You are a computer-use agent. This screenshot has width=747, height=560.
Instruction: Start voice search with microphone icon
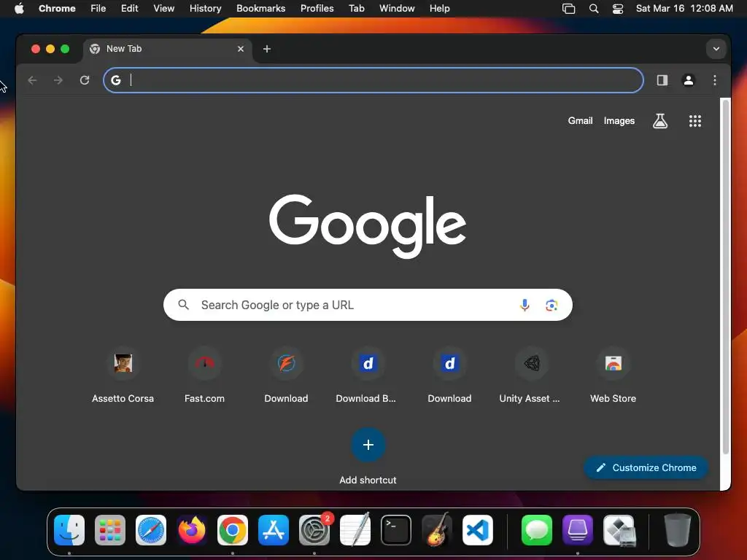pos(525,306)
